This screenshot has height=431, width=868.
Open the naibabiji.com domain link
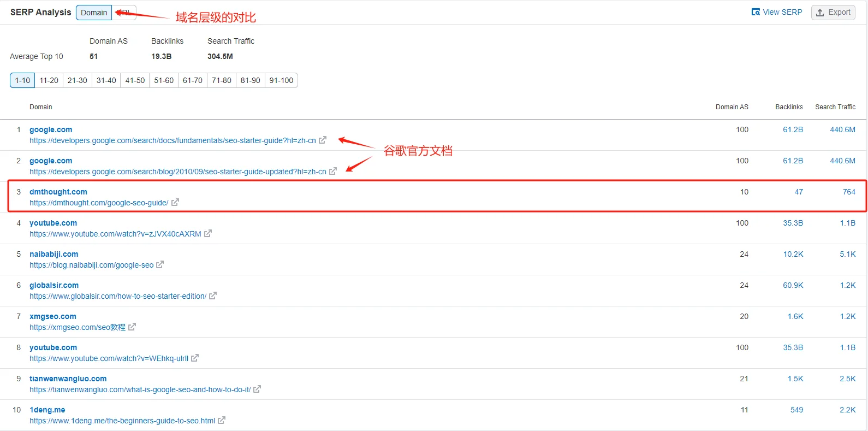[54, 254]
